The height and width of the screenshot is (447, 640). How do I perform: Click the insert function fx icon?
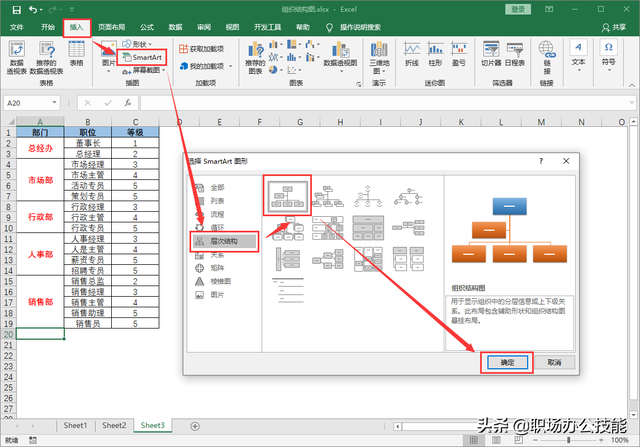[128, 103]
